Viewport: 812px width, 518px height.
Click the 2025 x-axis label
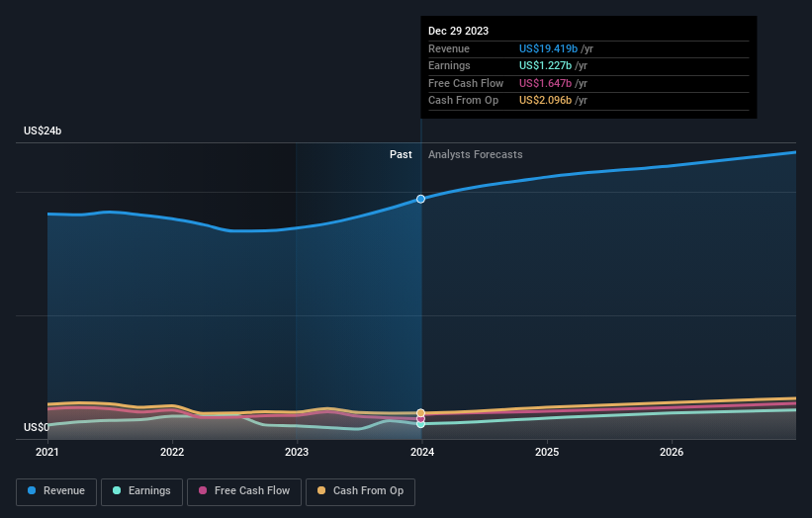[547, 453]
